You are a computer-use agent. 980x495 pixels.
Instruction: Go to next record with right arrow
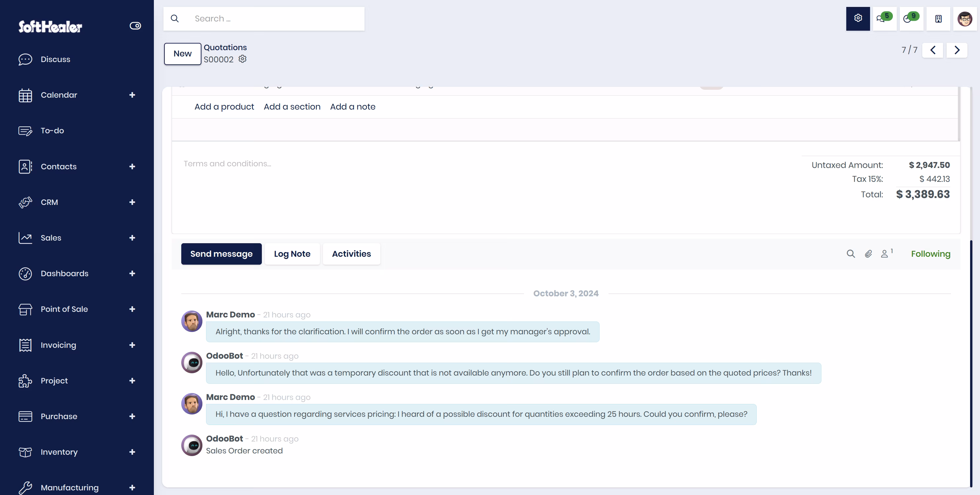coord(957,50)
